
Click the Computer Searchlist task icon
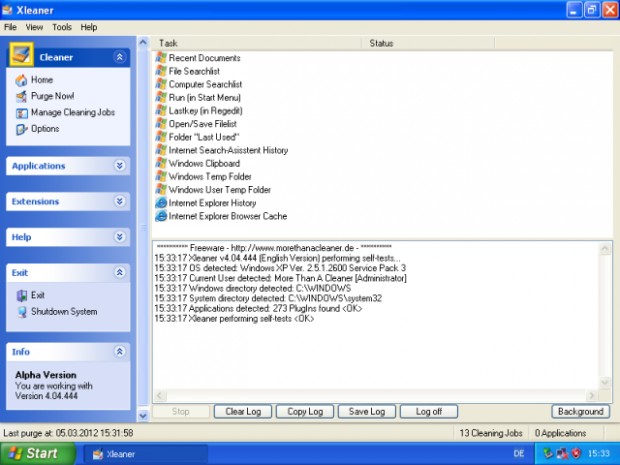coord(161,84)
